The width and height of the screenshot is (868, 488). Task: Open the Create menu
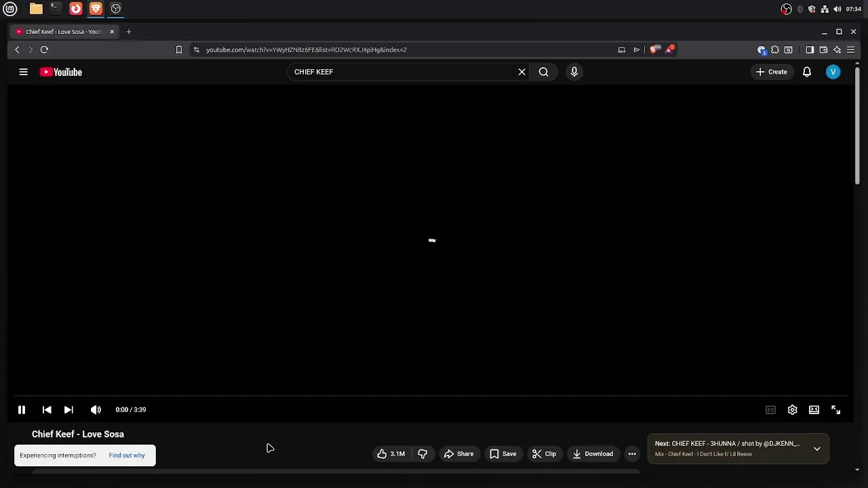point(772,72)
